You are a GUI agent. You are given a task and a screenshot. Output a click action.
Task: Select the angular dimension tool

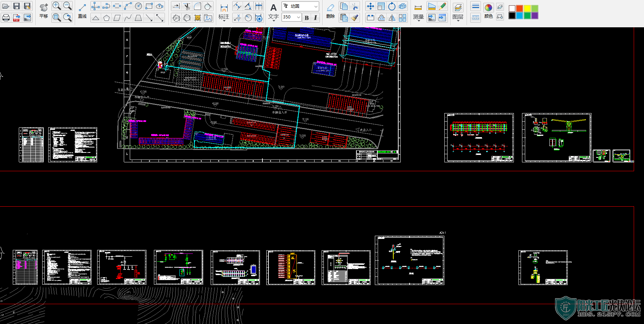(248, 6)
